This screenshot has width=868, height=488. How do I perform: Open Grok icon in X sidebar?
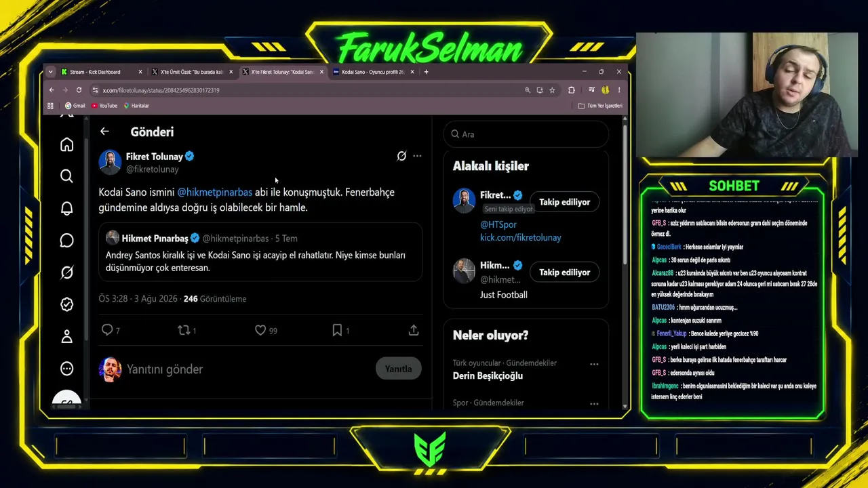66,272
